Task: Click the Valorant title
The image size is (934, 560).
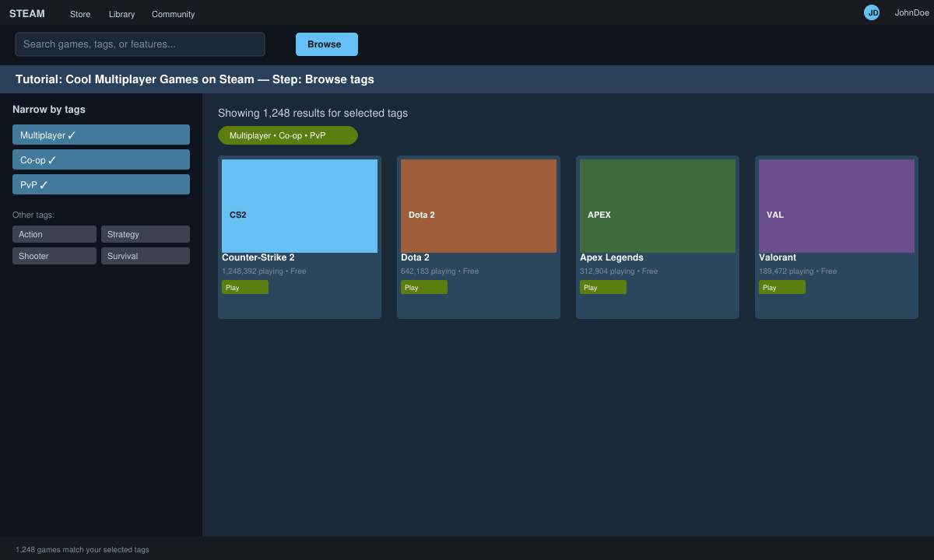Action: click(x=778, y=257)
